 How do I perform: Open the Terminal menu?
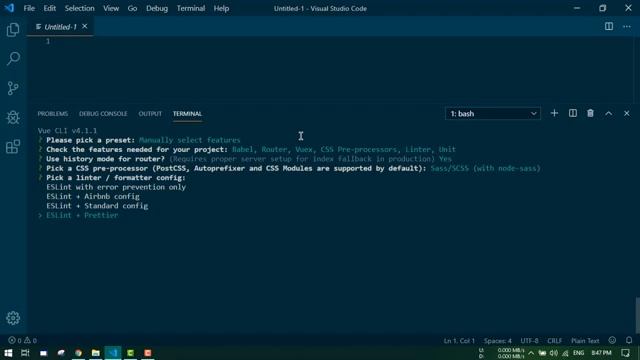tap(191, 8)
